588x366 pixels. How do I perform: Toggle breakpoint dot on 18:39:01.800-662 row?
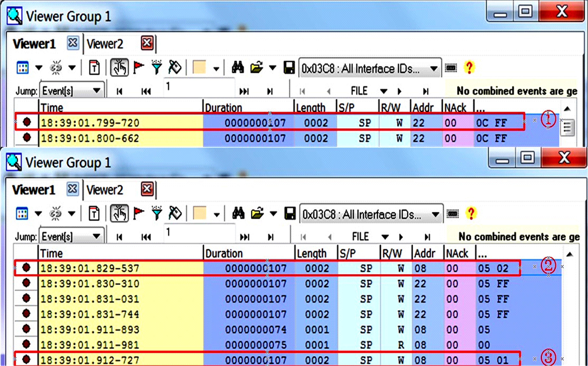coord(27,138)
